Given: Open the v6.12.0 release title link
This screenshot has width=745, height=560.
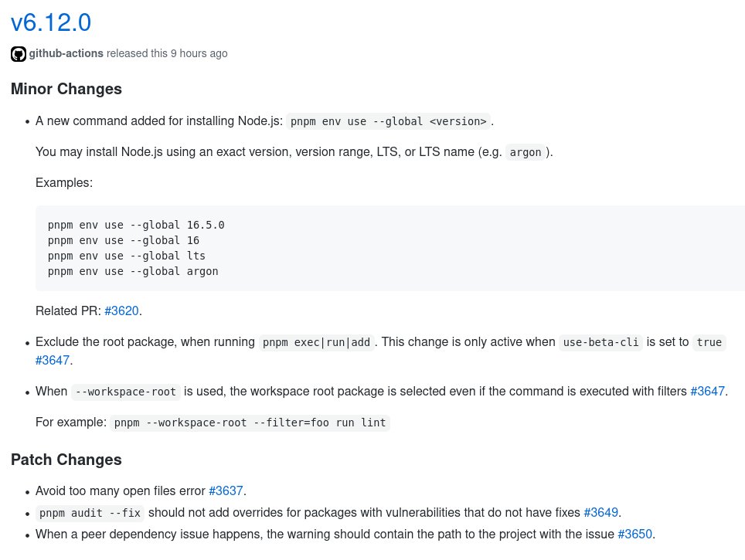Looking at the screenshot, I should tap(51, 22).
